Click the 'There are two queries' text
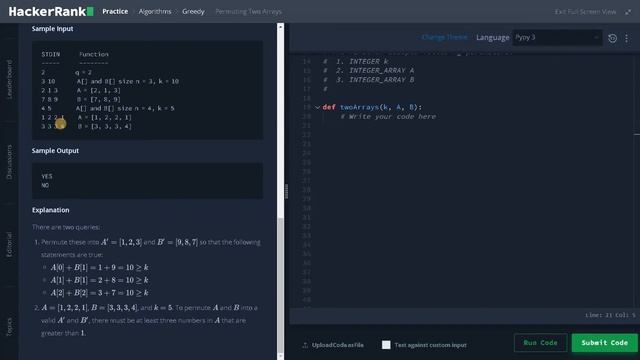640x360 pixels. pyautogui.click(x=66, y=227)
